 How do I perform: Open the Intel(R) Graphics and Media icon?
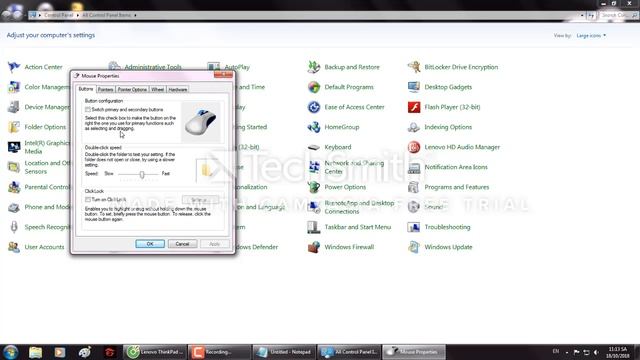(14, 147)
